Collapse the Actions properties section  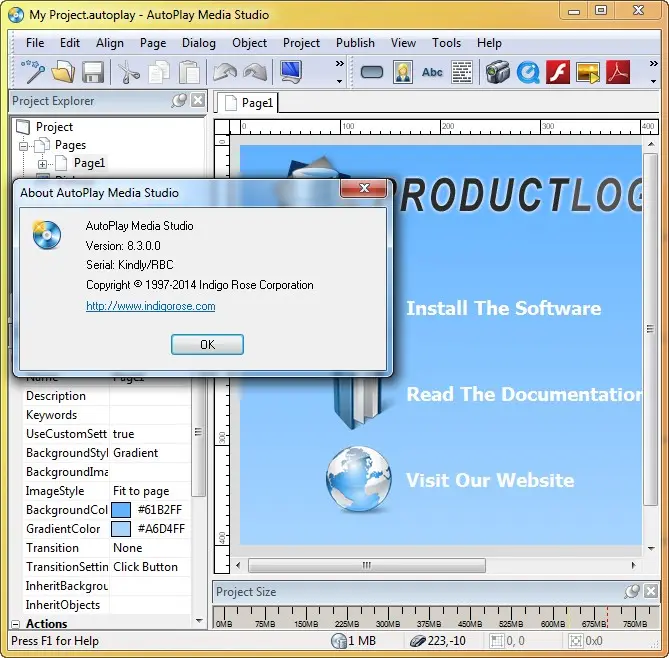[15, 624]
